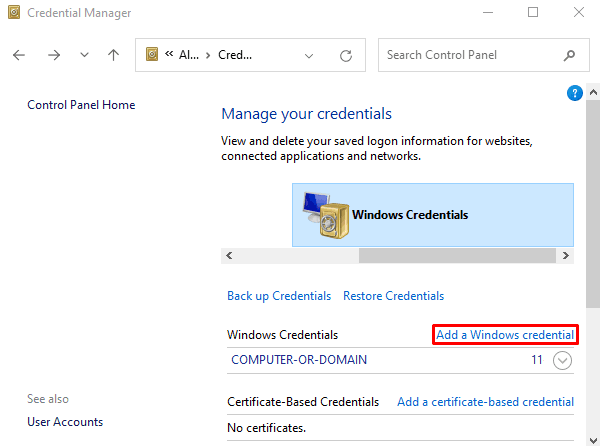The height and width of the screenshot is (446, 600).
Task: Open Control Panel Home link
Action: [81, 105]
